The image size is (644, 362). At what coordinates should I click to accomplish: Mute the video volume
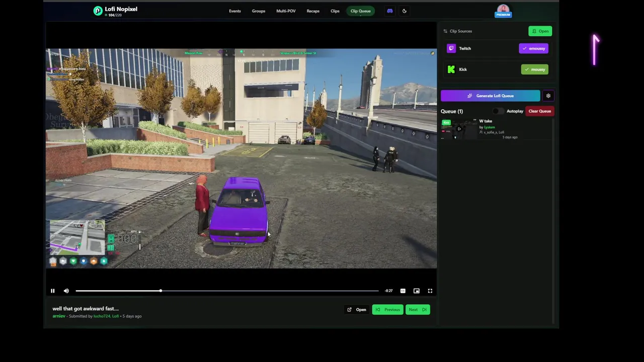click(x=66, y=291)
